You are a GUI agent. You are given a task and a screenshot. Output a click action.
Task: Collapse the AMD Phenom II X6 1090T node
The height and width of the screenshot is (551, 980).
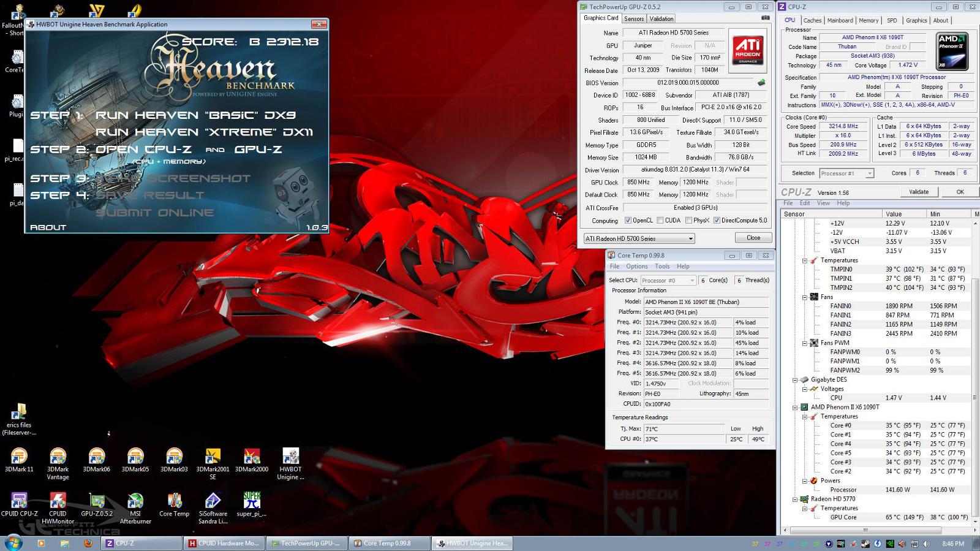(x=796, y=408)
